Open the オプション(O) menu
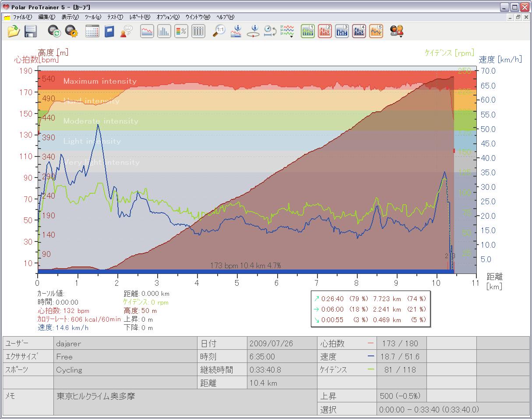The height and width of the screenshot is (419, 532). 168,17
